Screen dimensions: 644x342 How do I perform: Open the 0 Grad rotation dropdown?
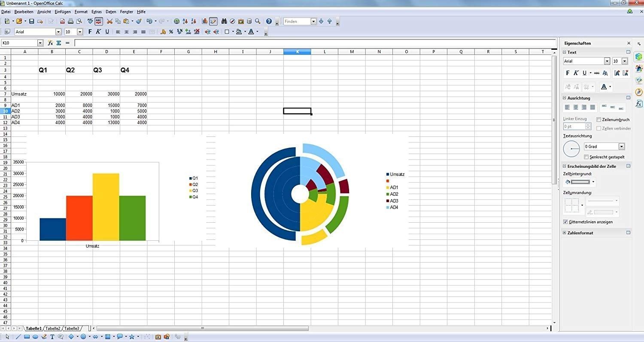click(621, 147)
